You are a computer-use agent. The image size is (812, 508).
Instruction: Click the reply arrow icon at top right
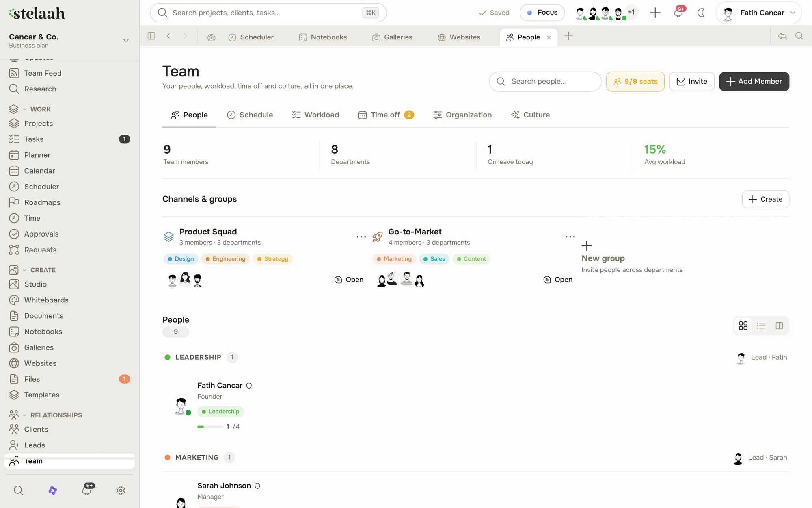pos(782,36)
